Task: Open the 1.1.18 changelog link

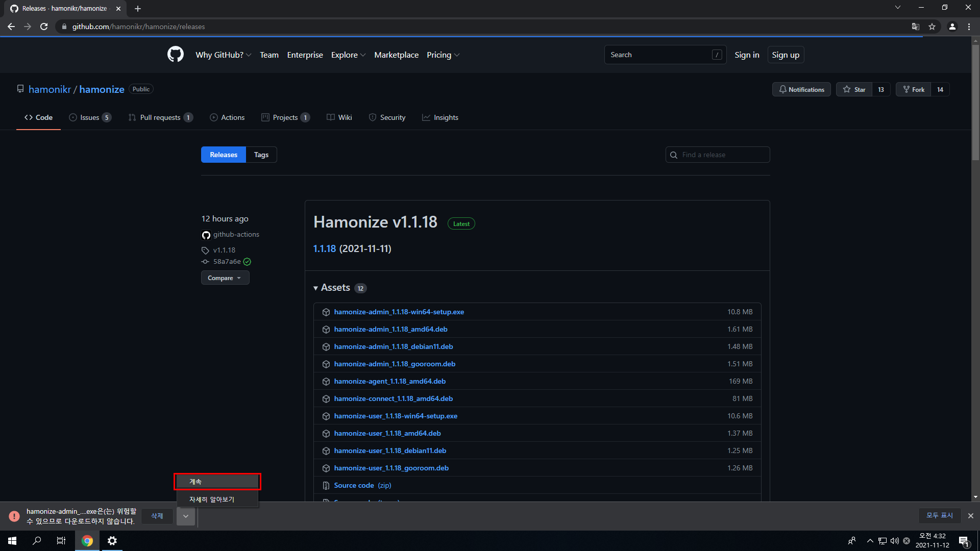Action: (x=325, y=248)
